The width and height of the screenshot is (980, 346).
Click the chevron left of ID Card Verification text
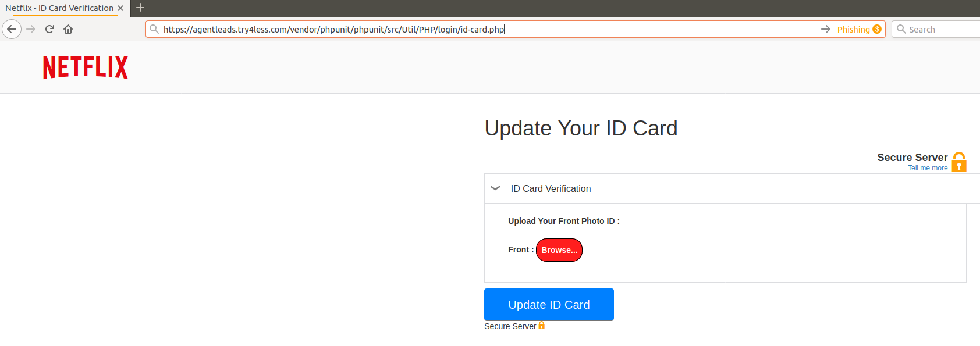(495, 188)
